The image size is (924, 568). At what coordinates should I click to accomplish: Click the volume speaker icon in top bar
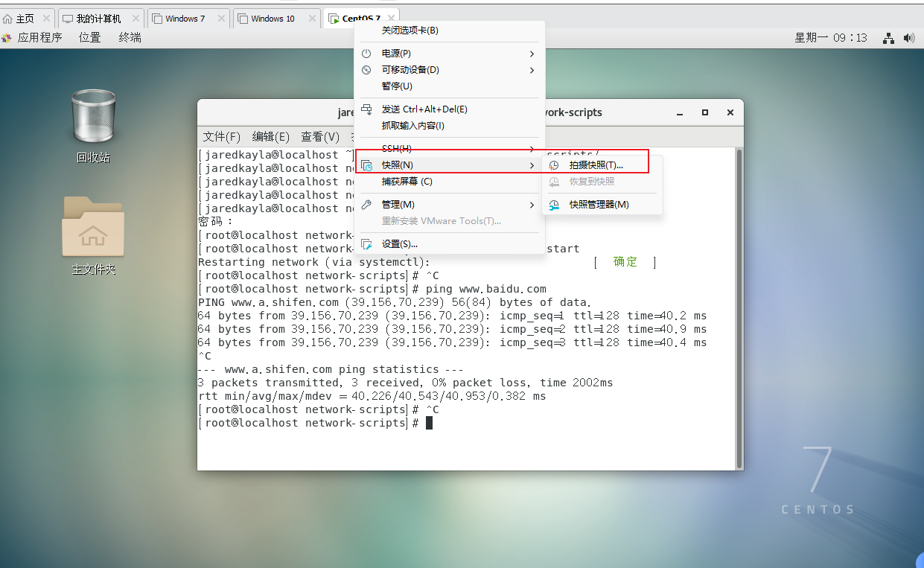909,38
